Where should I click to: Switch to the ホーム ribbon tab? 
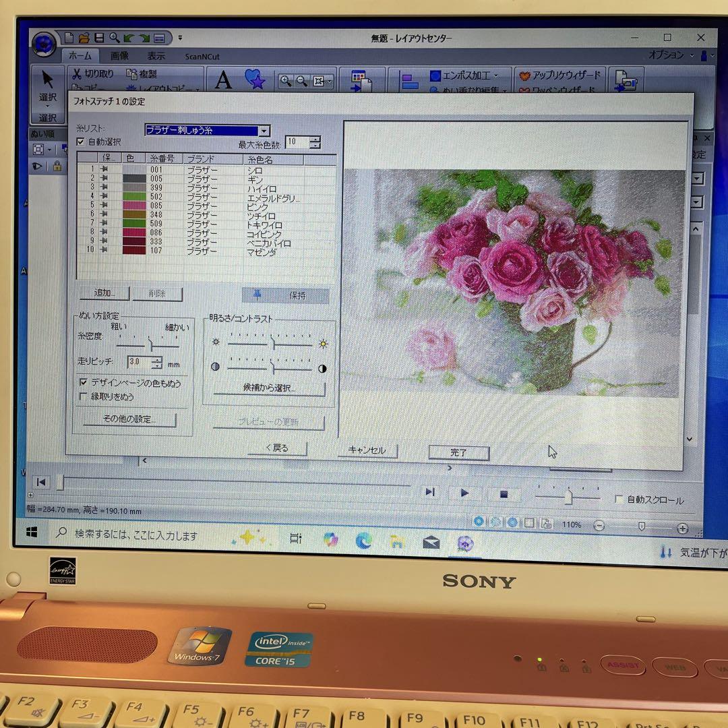tap(80, 56)
